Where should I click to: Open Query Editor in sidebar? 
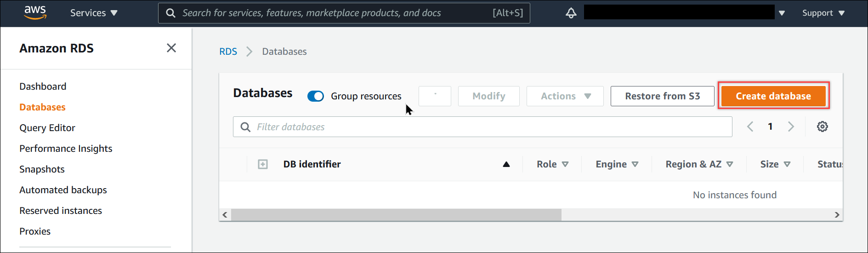(47, 128)
